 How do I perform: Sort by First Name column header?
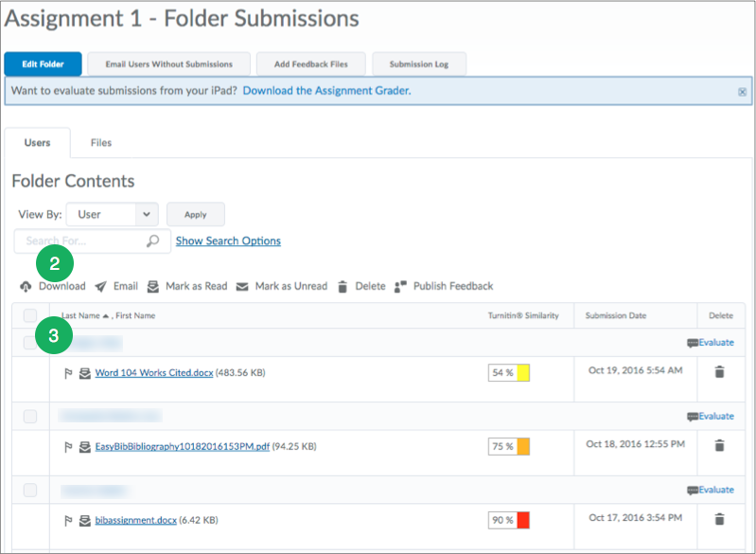tap(135, 315)
